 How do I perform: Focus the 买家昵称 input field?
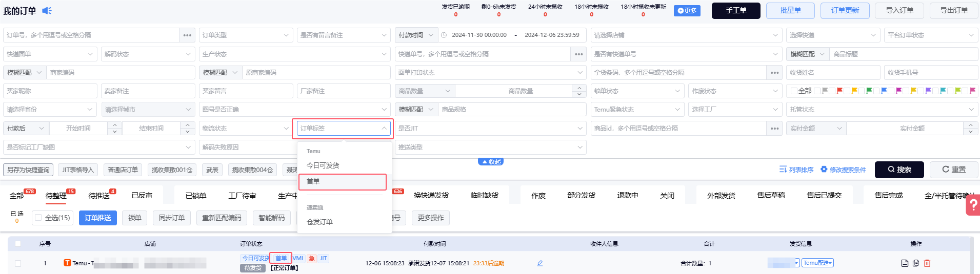click(50, 91)
